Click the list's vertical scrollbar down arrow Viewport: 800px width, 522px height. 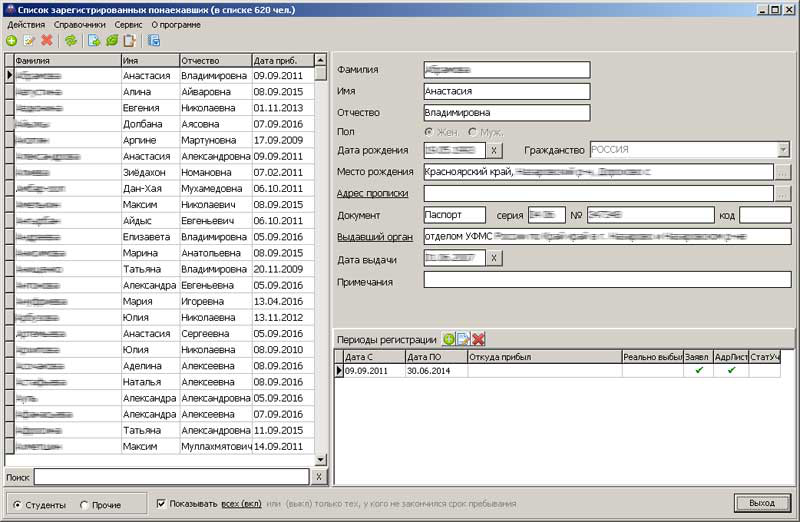tap(320, 459)
